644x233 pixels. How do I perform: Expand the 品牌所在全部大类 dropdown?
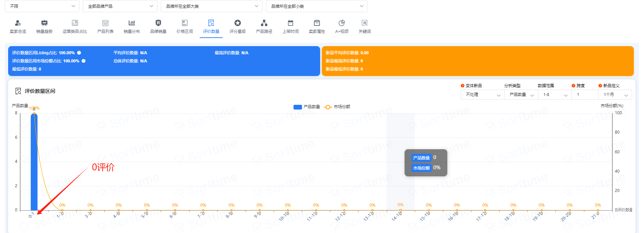coord(212,6)
